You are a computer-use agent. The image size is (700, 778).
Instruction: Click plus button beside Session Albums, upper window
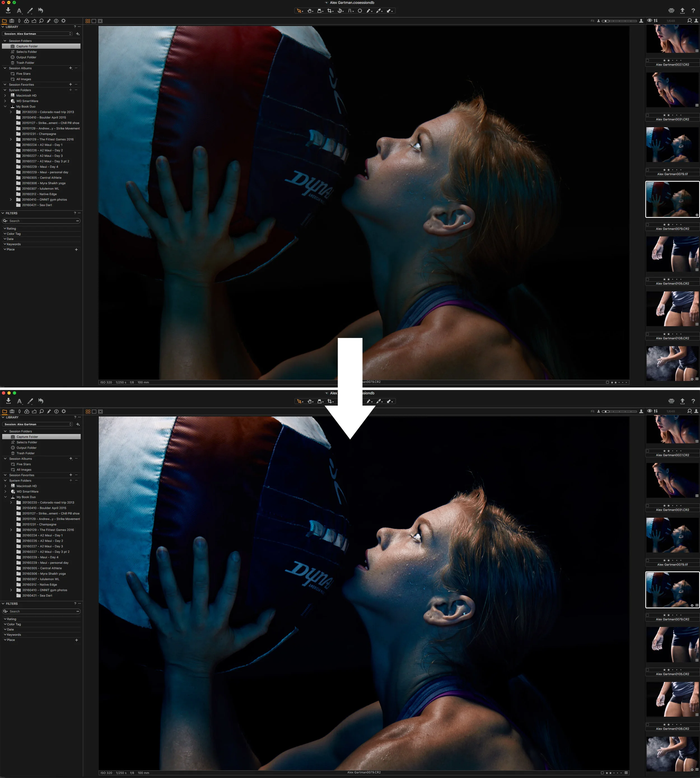point(70,68)
